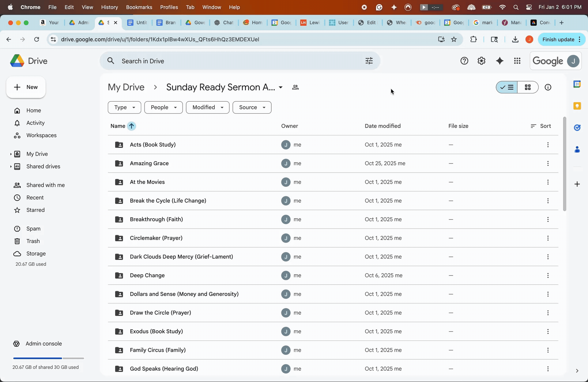Reverse the Name sort direction arrow

pos(131,126)
